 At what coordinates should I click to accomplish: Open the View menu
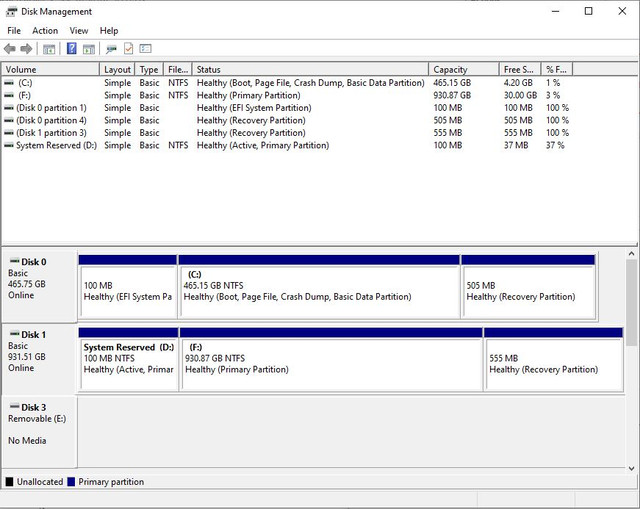[x=79, y=31]
